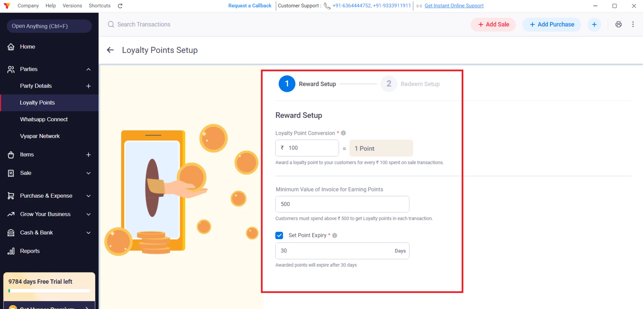
Task: Add a new item via plus icon
Action: pos(88,154)
